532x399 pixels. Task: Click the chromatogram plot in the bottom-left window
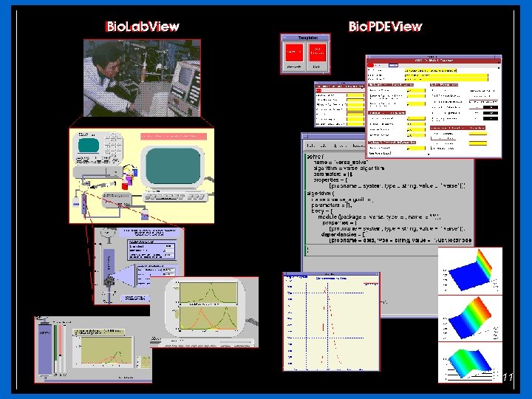coord(106,350)
